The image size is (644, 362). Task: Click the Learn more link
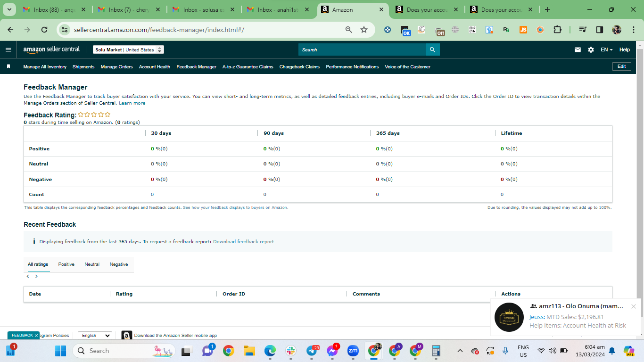tap(132, 103)
